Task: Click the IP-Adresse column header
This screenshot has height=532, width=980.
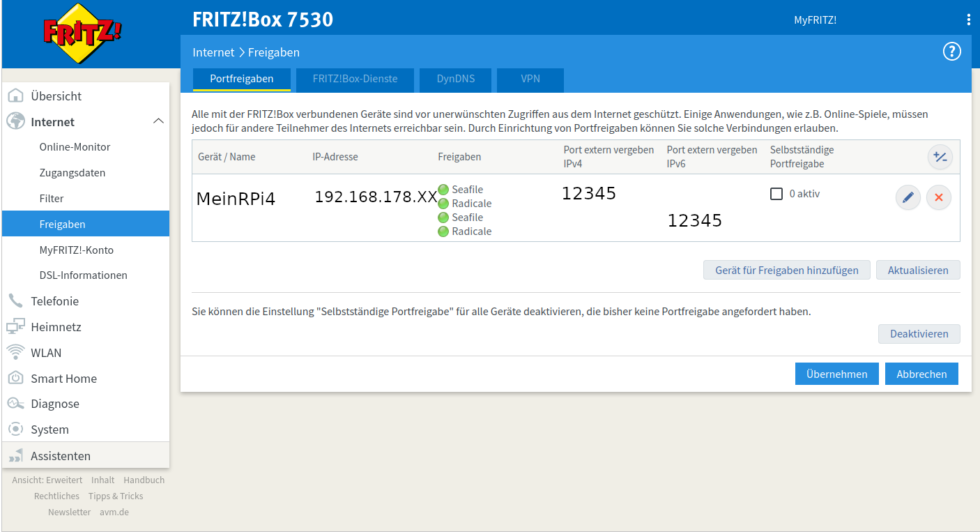Action: coord(335,157)
